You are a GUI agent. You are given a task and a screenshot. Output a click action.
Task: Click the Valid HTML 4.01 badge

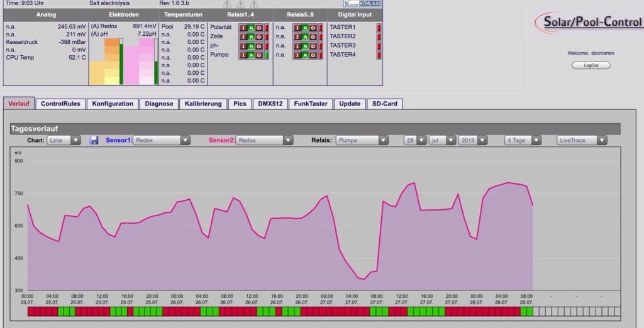pyautogui.click(x=363, y=3)
